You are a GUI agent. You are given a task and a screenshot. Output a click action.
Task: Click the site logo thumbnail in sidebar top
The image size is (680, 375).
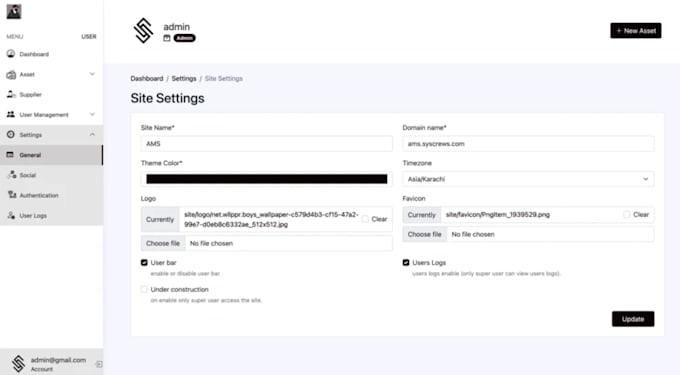(14, 12)
